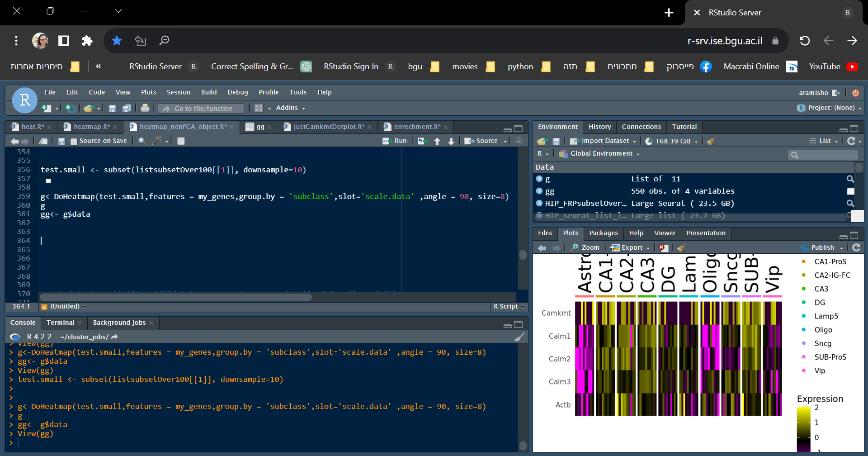
Task: Remove the current plot with the red X icon
Action: pos(663,247)
